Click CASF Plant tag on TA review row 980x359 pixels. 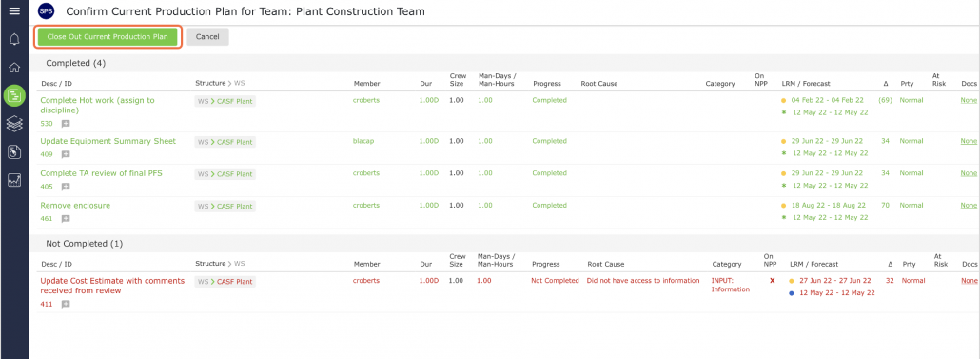(x=225, y=174)
